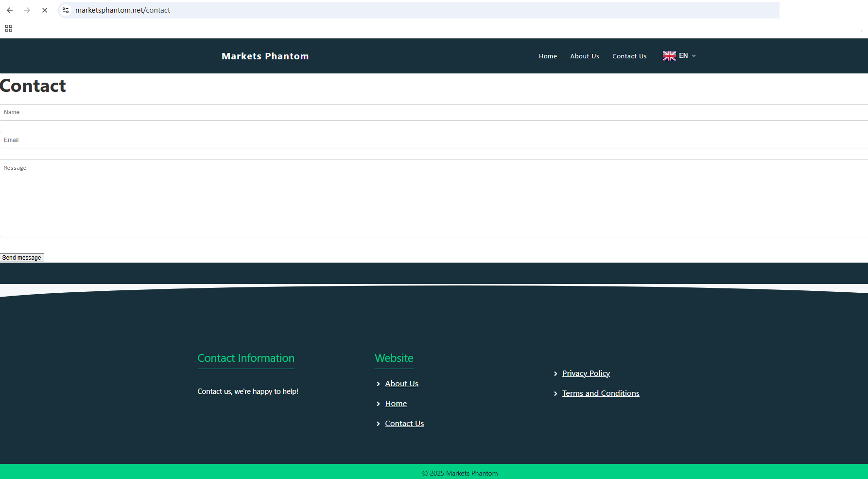Click inside the Message text area
The height and width of the screenshot is (479, 868).
tap(434, 198)
